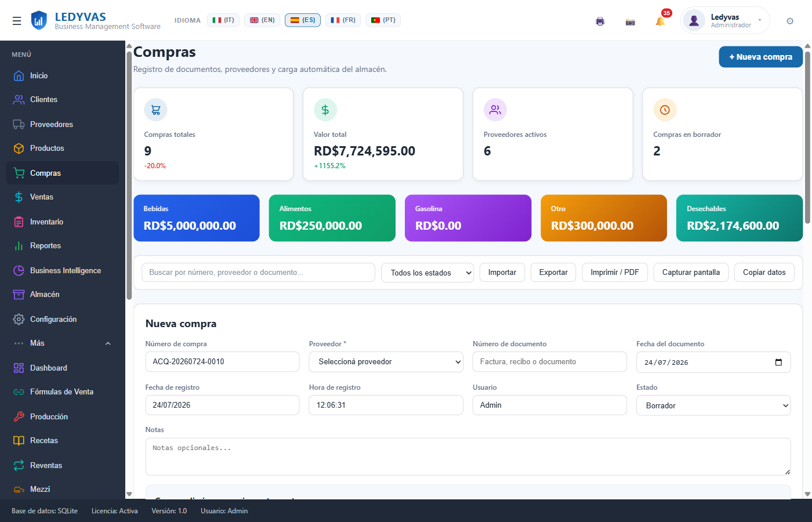Screen dimensions: 812x522
Task: Select Spanish (ES) language
Action: click(x=303, y=20)
